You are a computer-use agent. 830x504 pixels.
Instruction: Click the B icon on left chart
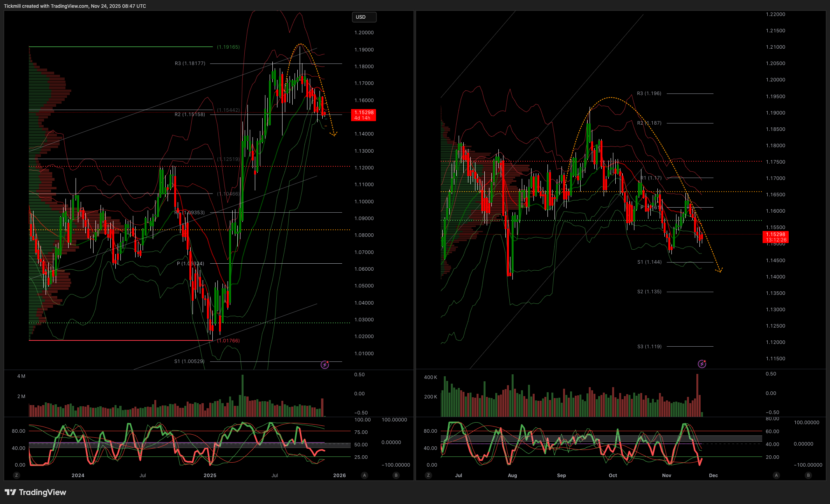point(396,475)
